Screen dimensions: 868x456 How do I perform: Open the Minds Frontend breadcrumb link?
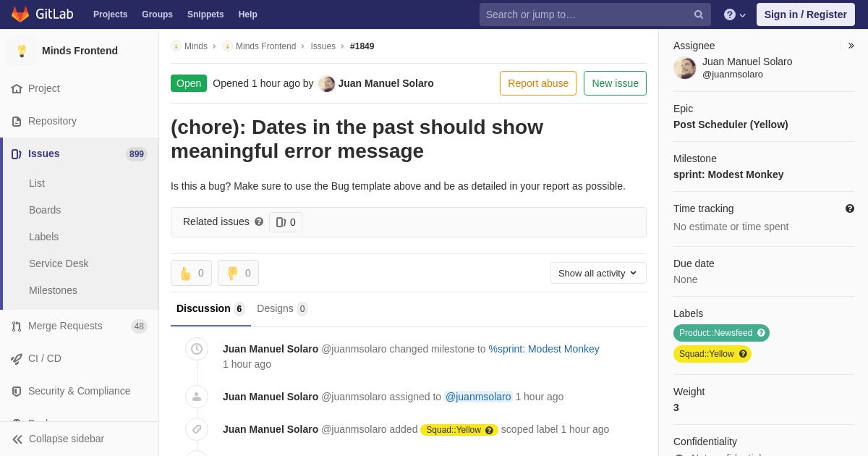[265, 46]
